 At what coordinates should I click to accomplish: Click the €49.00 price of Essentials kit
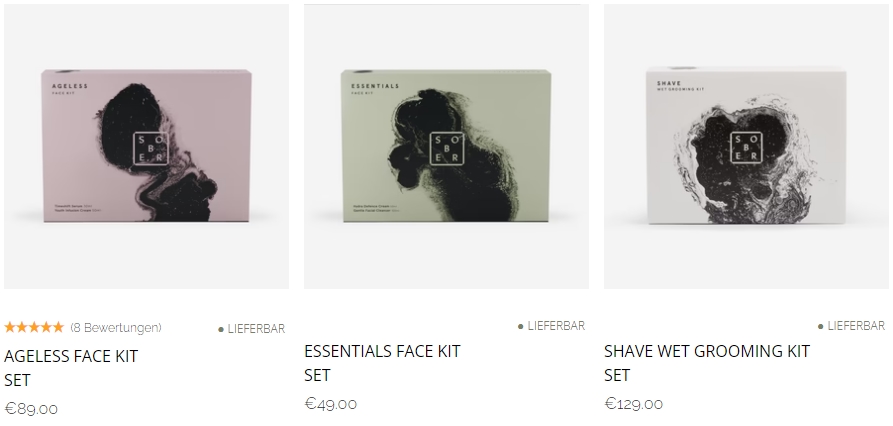click(331, 404)
